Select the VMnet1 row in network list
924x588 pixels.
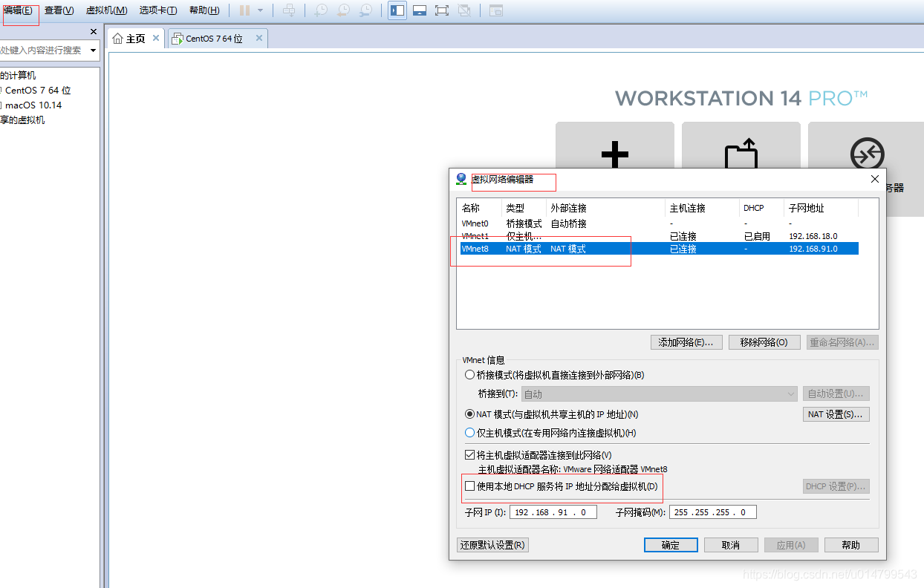tap(659, 236)
